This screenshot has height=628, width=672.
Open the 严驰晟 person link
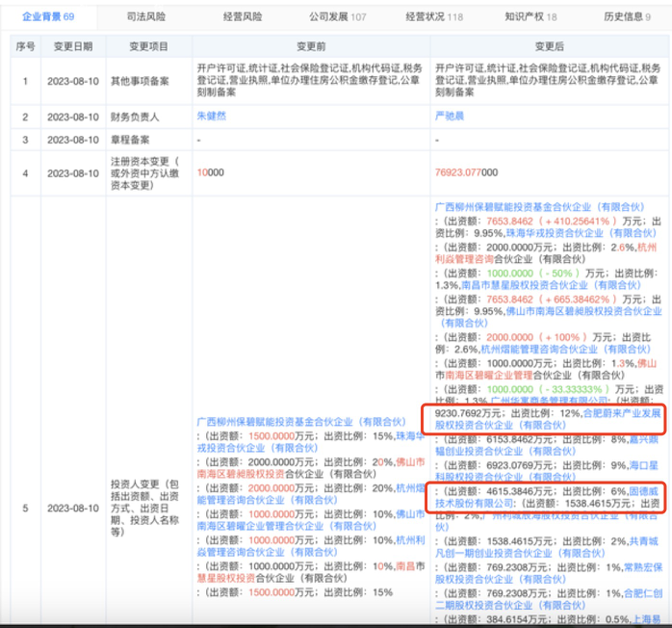tap(452, 116)
